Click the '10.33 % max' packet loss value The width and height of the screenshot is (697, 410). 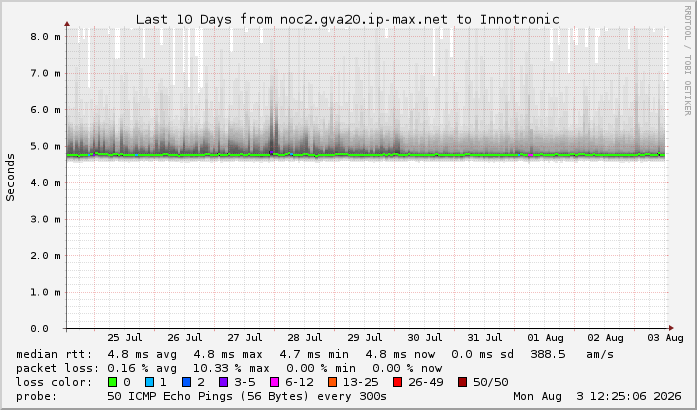(231, 368)
